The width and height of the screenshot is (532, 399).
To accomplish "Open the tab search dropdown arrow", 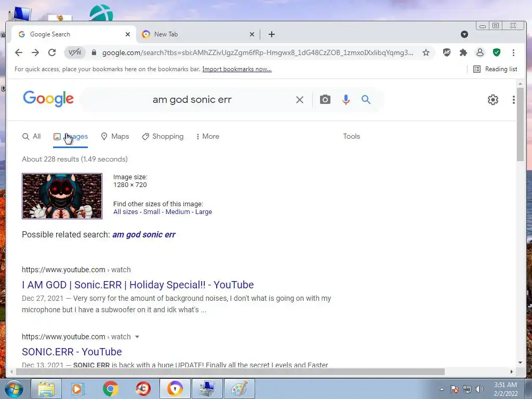I will [464, 34].
